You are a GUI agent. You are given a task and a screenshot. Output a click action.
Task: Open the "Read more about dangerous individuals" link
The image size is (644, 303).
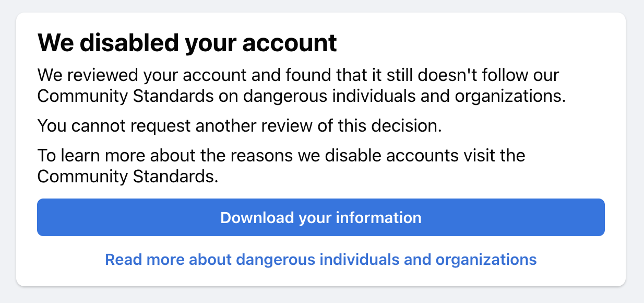[x=320, y=260]
